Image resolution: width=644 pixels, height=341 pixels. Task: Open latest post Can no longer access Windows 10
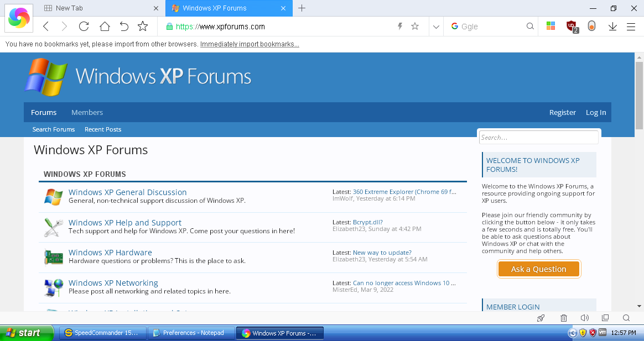(404, 283)
